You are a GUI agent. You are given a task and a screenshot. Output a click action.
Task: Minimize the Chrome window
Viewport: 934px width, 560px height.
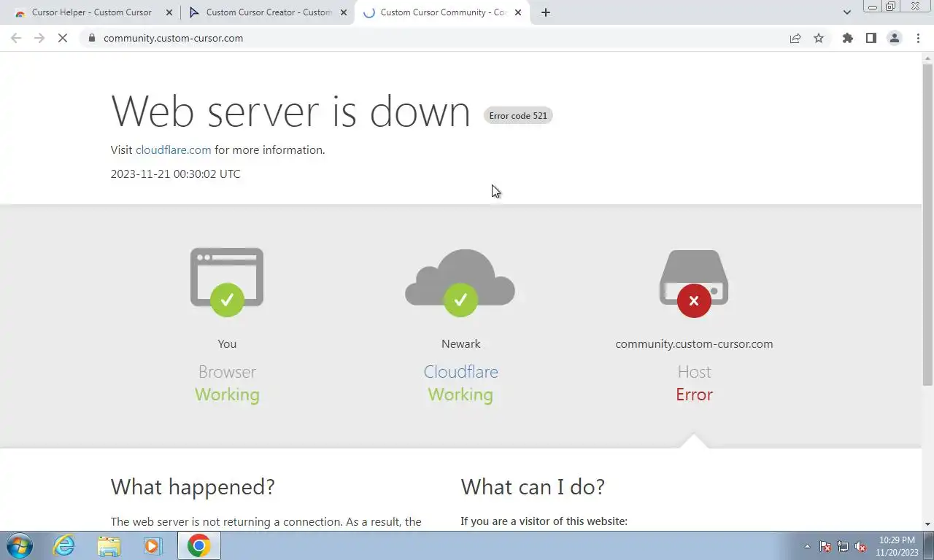tap(872, 6)
